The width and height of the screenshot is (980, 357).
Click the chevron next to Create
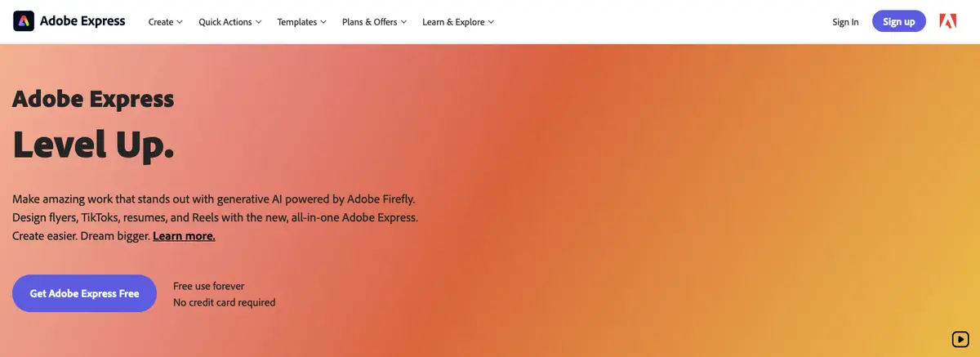180,22
